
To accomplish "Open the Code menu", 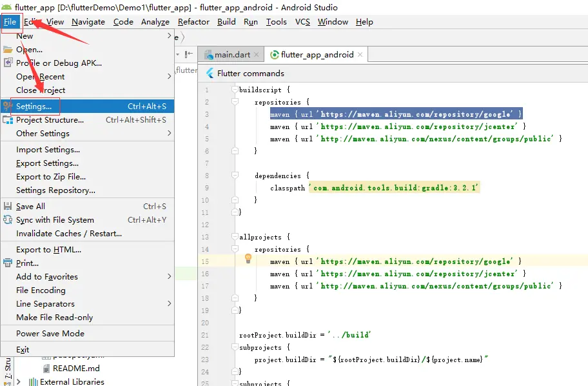I will click(123, 22).
